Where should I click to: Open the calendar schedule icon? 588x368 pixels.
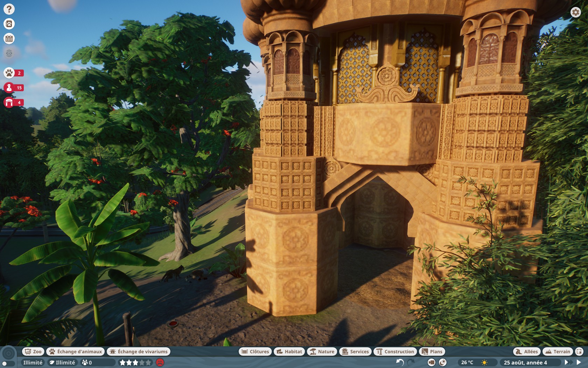click(x=9, y=39)
